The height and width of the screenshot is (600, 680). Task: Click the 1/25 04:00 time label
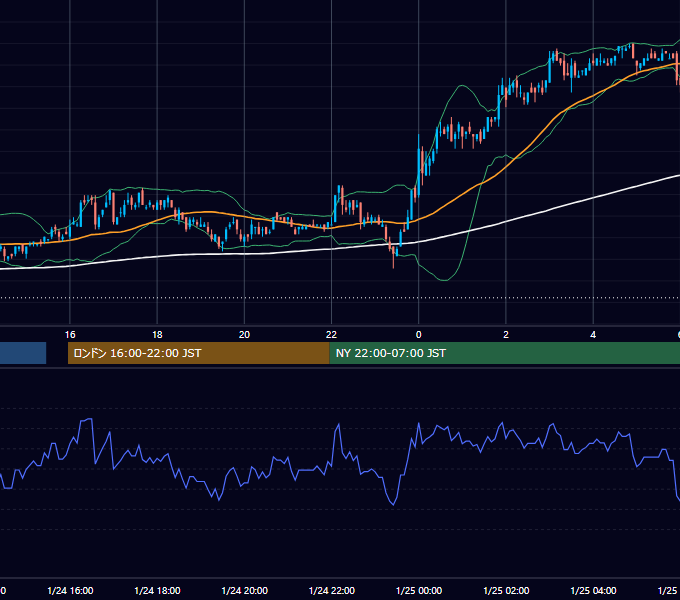pyautogui.click(x=593, y=590)
